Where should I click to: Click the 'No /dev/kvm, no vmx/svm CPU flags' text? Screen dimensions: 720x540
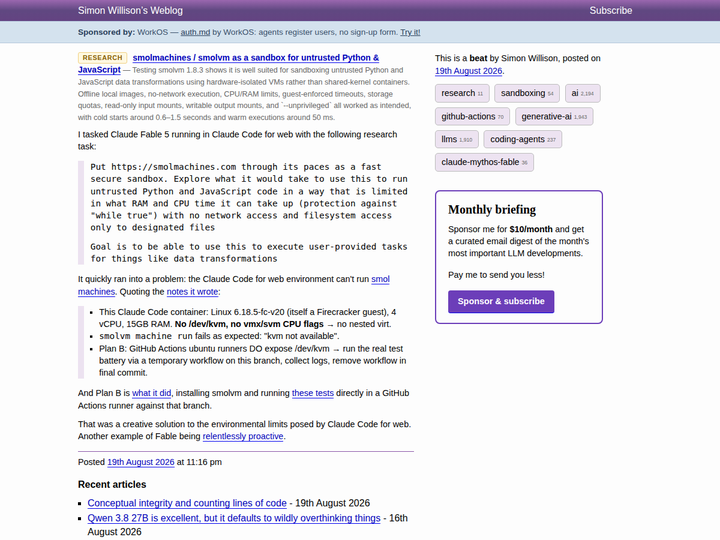point(249,324)
